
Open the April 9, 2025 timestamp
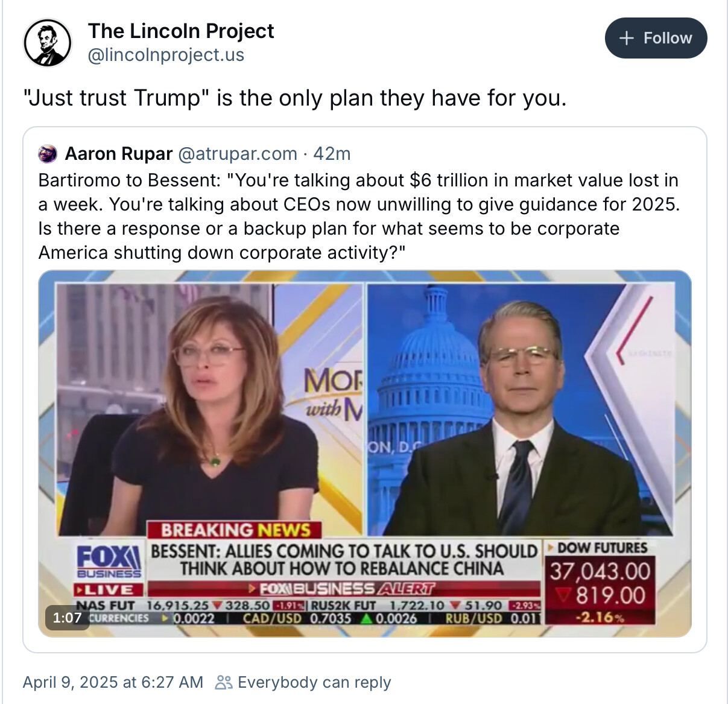click(113, 682)
